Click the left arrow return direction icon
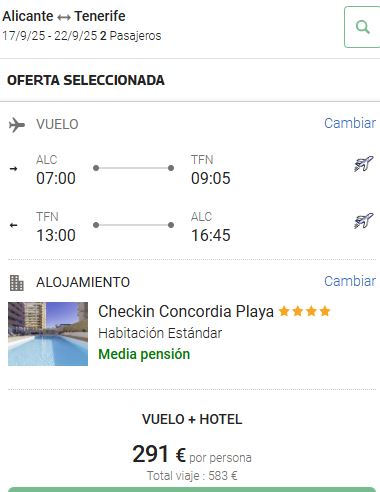Image resolution: width=380 pixels, height=492 pixels. (x=13, y=225)
